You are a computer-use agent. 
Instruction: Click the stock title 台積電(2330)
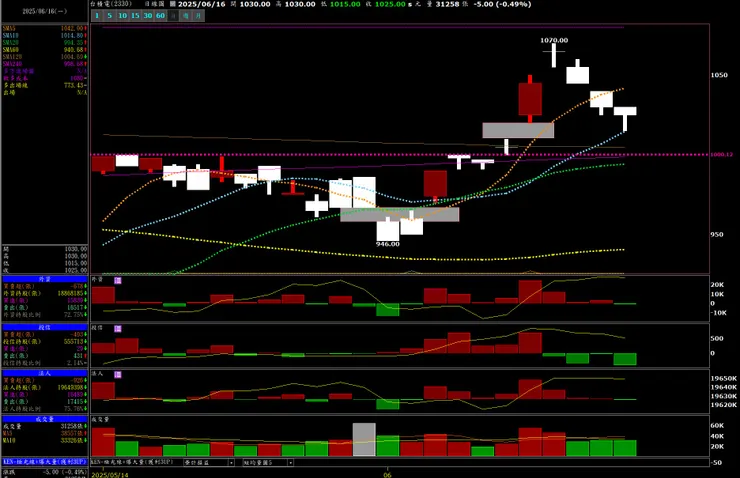coord(111,4)
